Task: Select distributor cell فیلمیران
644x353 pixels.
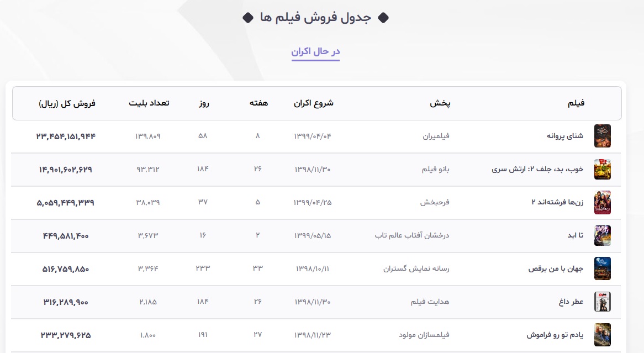Action: coord(436,136)
